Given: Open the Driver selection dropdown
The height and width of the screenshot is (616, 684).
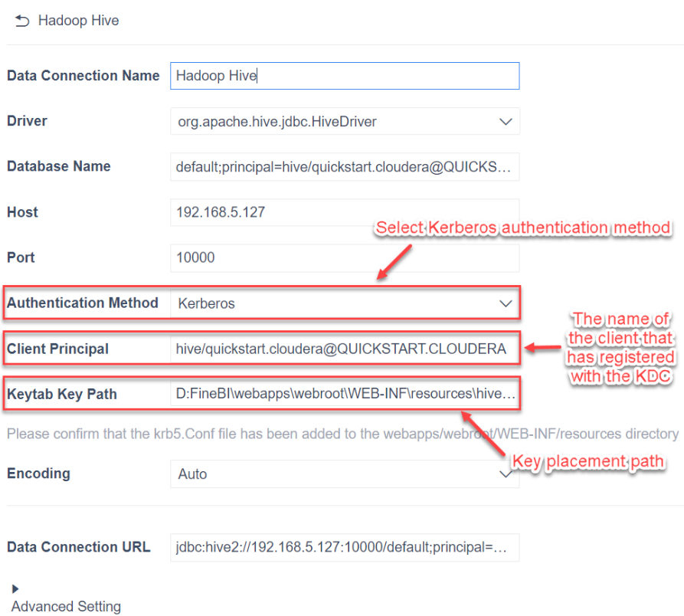Looking at the screenshot, I should (345, 121).
